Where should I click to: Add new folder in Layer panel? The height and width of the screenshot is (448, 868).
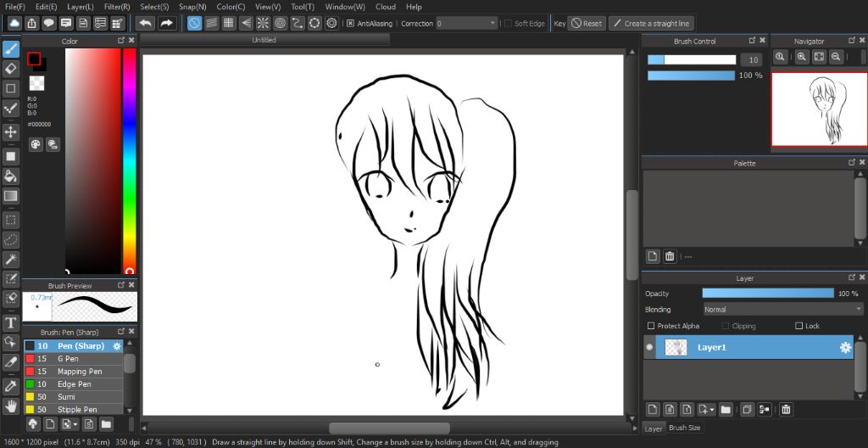click(726, 410)
